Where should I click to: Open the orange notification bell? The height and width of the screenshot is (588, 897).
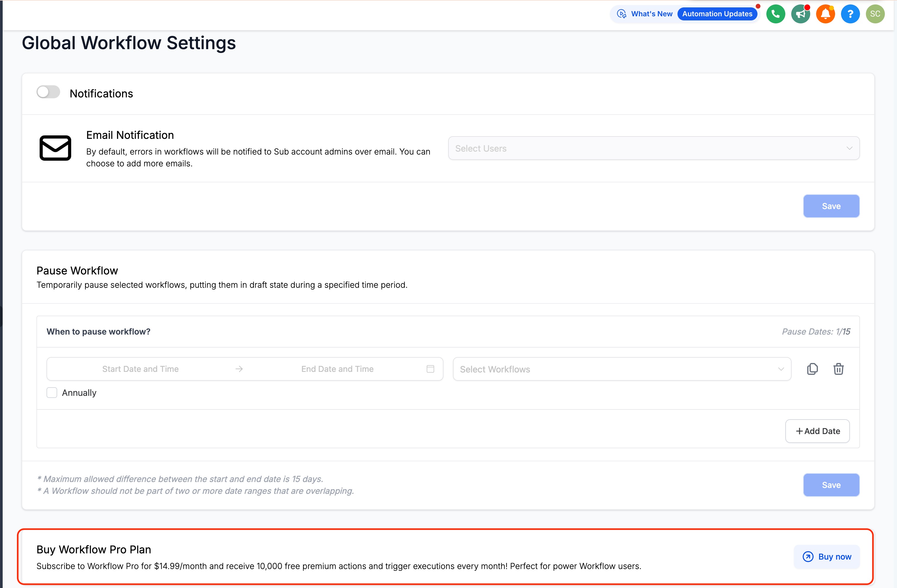[825, 14]
